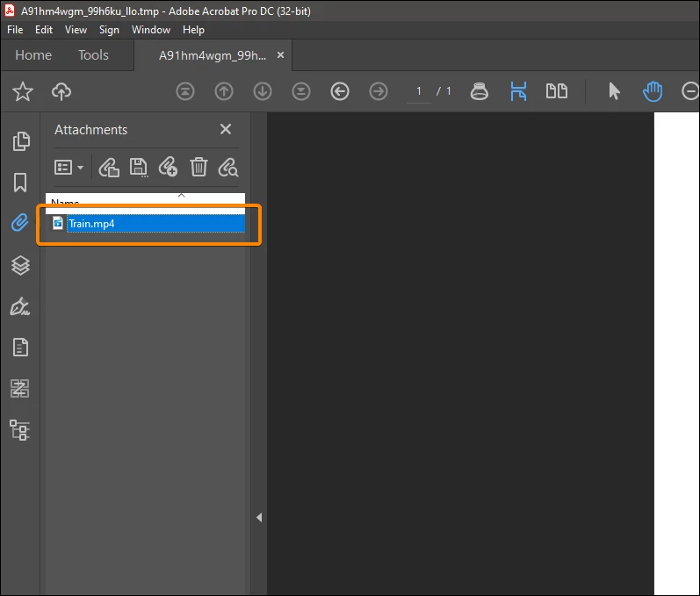The height and width of the screenshot is (596, 700).
Task: Switch to two-page view
Action: (x=557, y=91)
